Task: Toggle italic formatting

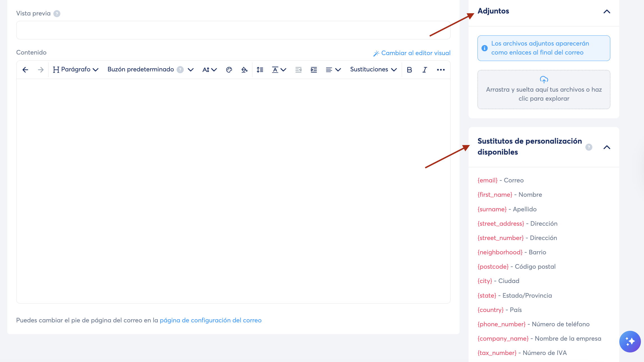Action: pos(425,70)
